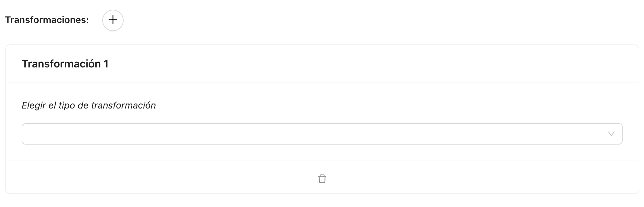Expand the Elegir el tipo de transformación selector
Screen dimensions: 644x207
[x=322, y=134]
